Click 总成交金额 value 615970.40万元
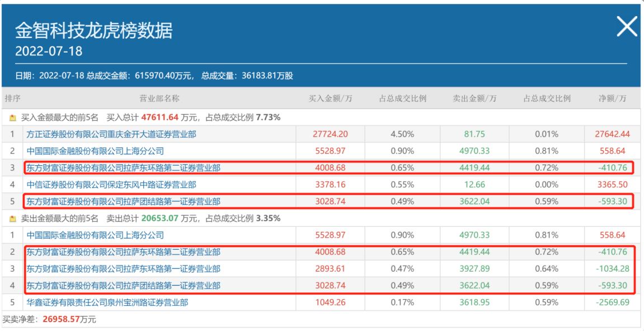 pos(164,76)
